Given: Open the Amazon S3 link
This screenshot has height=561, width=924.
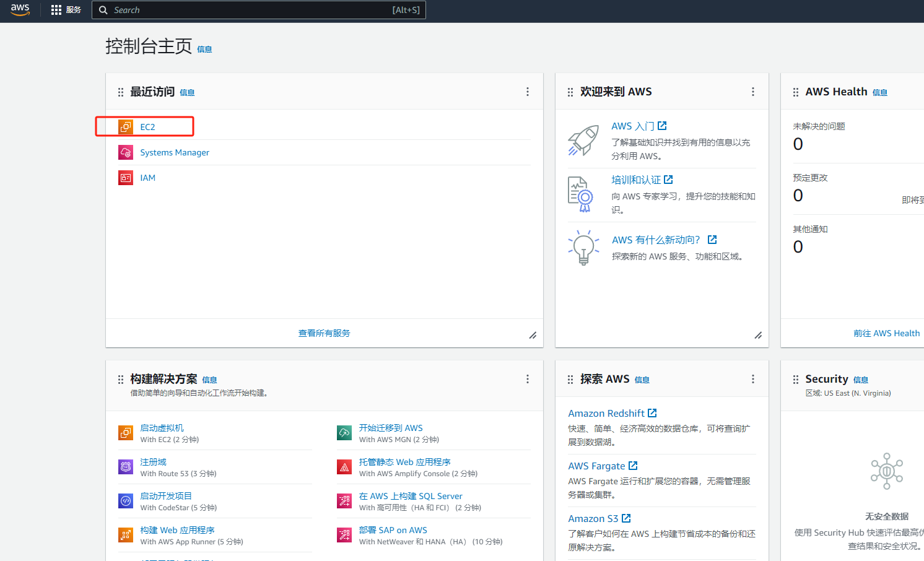Looking at the screenshot, I should tap(599, 518).
